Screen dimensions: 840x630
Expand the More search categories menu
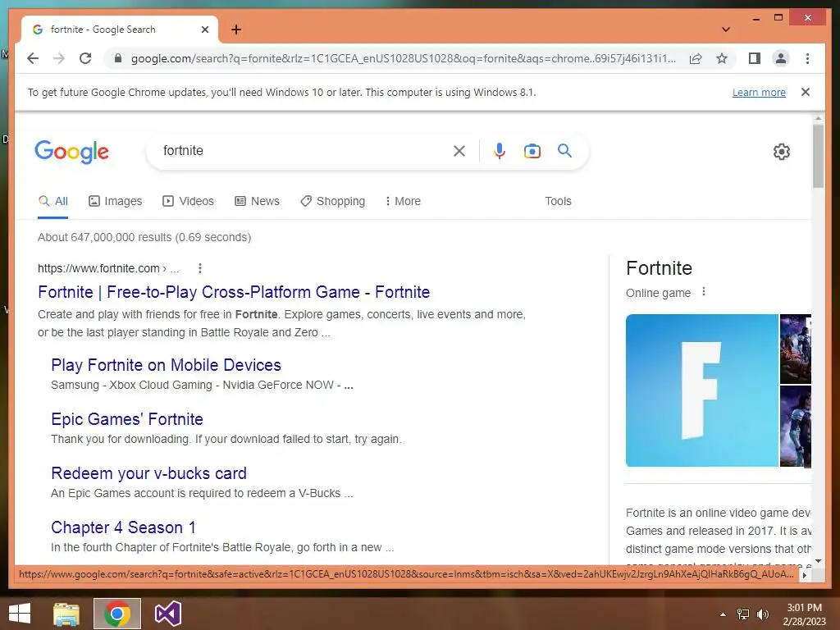(x=403, y=202)
